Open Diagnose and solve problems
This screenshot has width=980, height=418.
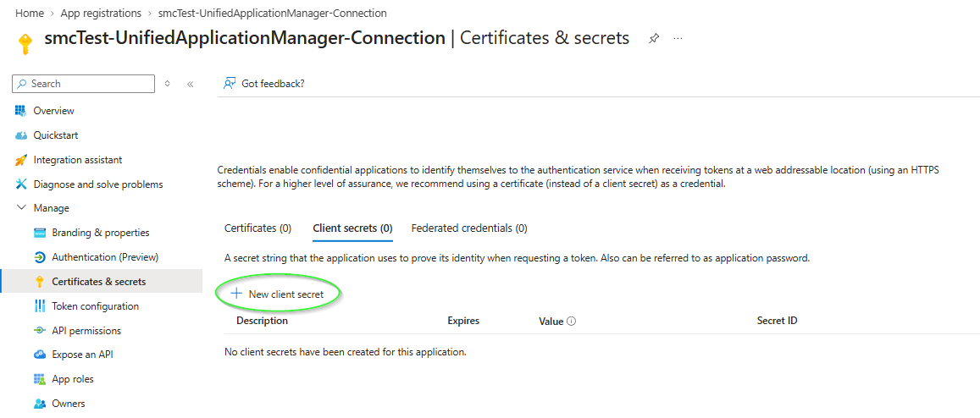point(98,184)
